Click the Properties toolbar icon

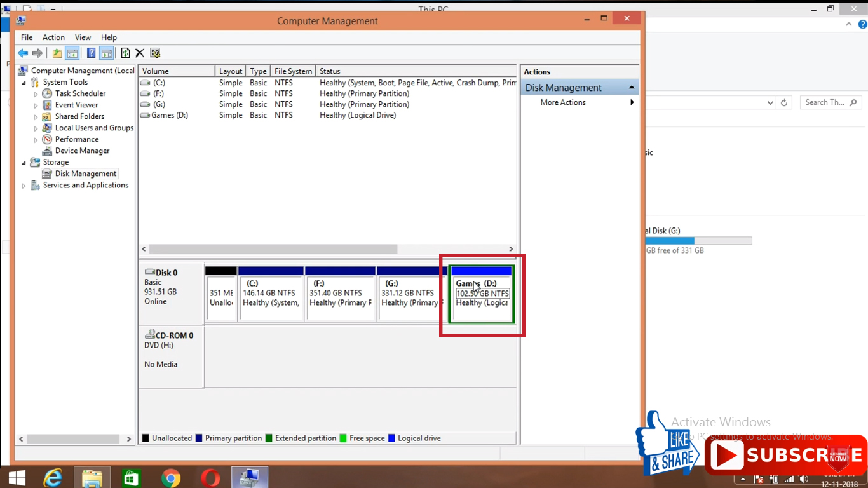point(155,53)
